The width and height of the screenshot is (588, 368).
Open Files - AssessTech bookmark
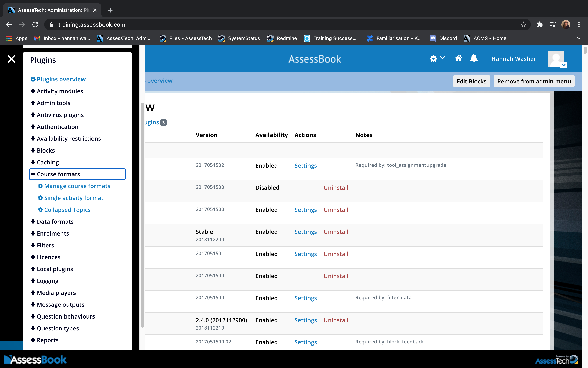pos(185,38)
